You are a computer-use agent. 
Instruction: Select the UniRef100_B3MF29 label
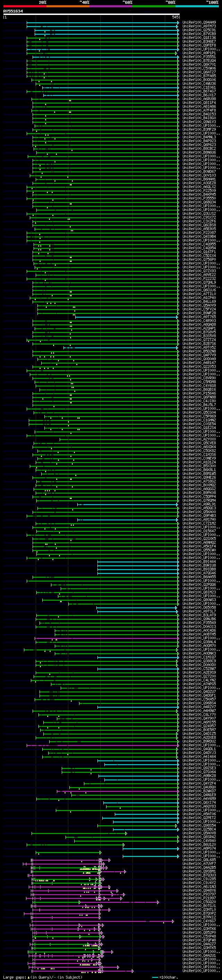click(x=199, y=129)
